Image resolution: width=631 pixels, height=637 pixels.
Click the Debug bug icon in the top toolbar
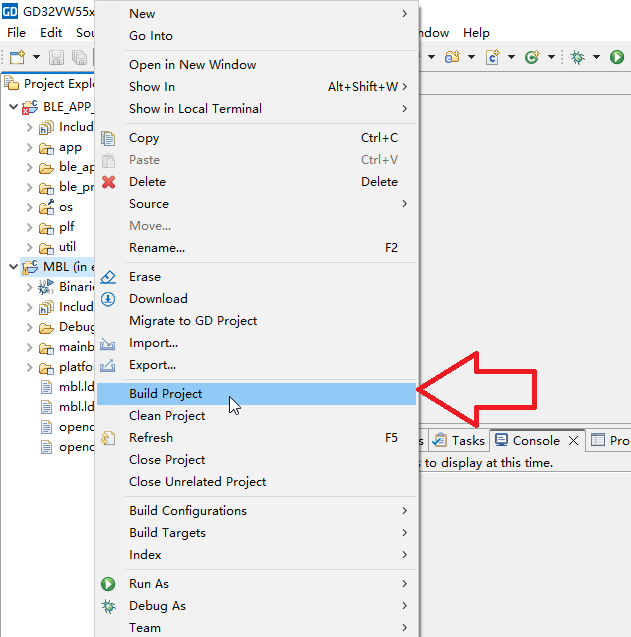[577, 58]
